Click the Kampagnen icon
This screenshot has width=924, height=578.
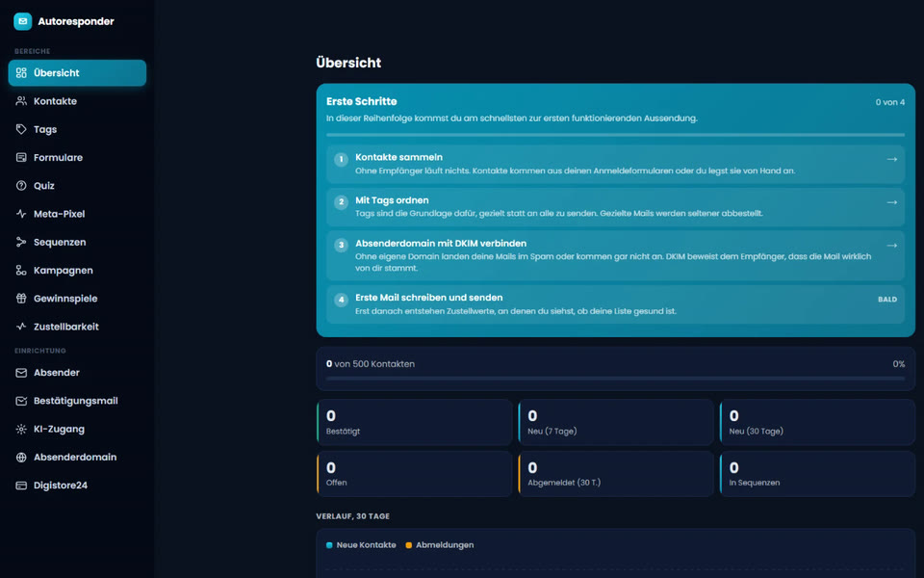pyautogui.click(x=21, y=270)
